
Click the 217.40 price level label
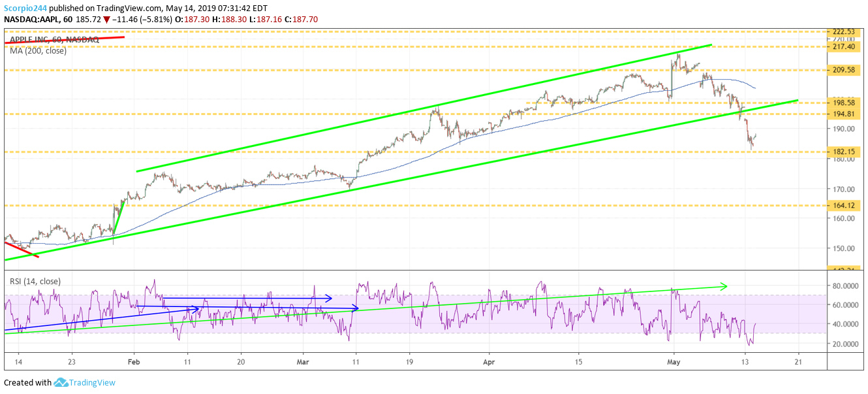845,46
